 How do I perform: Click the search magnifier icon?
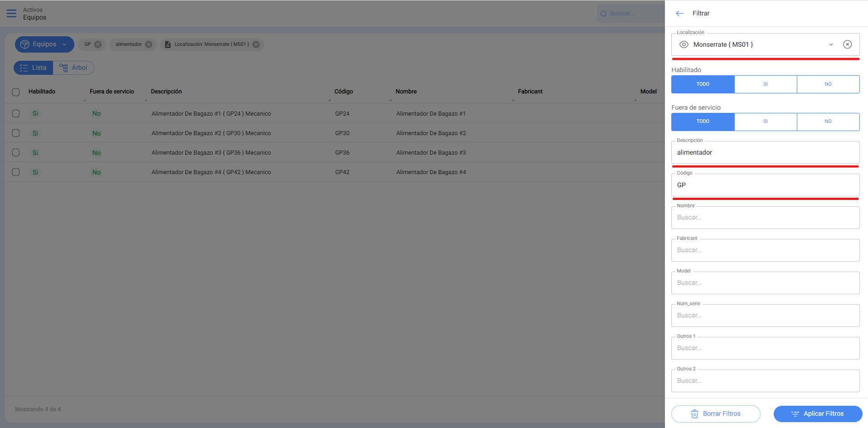click(603, 14)
